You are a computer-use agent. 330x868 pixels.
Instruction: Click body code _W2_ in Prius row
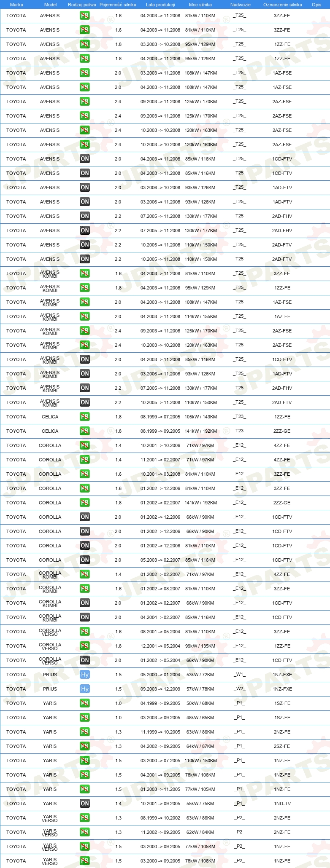click(x=240, y=689)
